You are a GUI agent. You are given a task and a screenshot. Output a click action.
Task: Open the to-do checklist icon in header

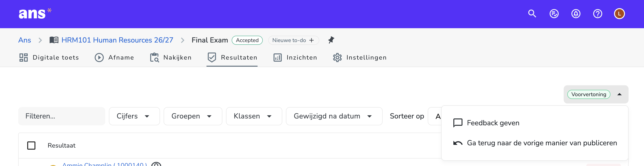[554, 13]
